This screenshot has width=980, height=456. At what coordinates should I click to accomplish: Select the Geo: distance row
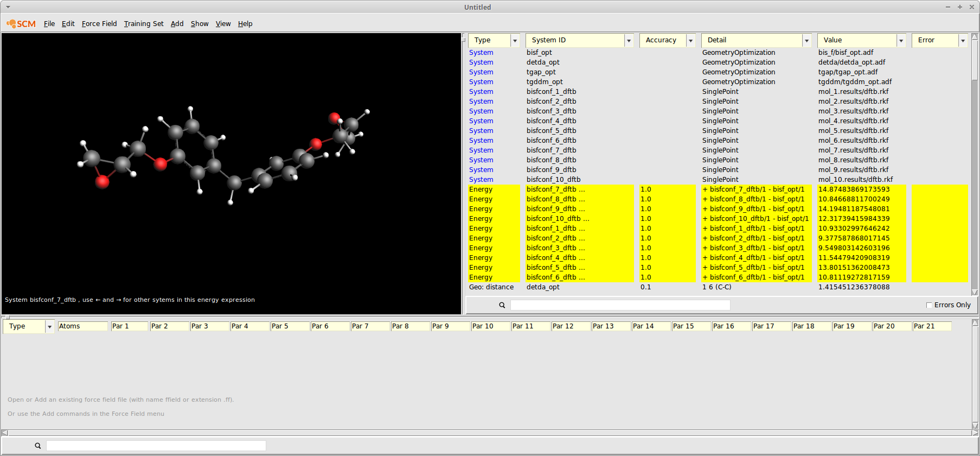click(718, 287)
